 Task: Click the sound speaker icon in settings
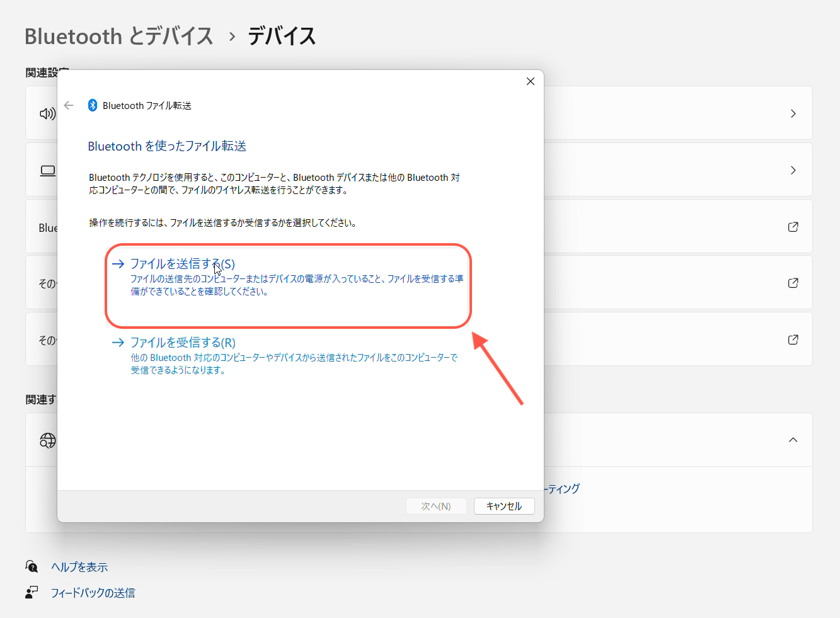pyautogui.click(x=48, y=113)
